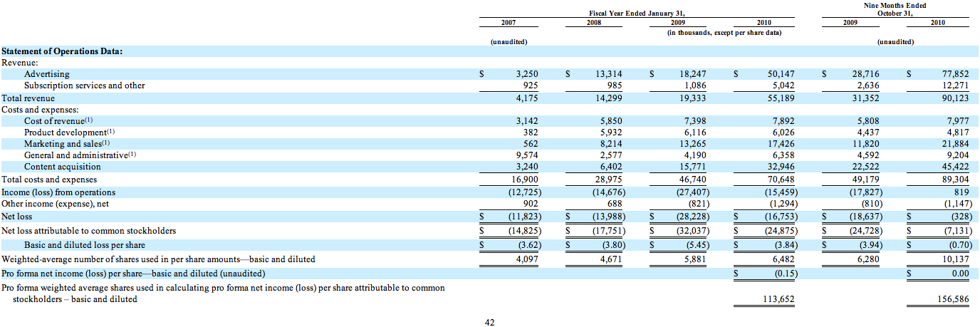Viewport: 980px width, 327px height.
Task: Click the 'General and administrative' row label
Action: click(x=80, y=155)
